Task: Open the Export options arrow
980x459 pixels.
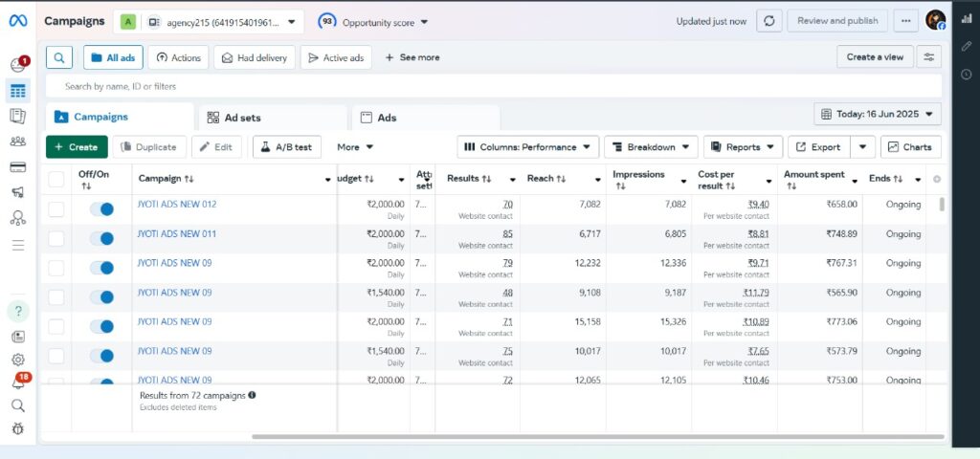Action: pyautogui.click(x=862, y=146)
